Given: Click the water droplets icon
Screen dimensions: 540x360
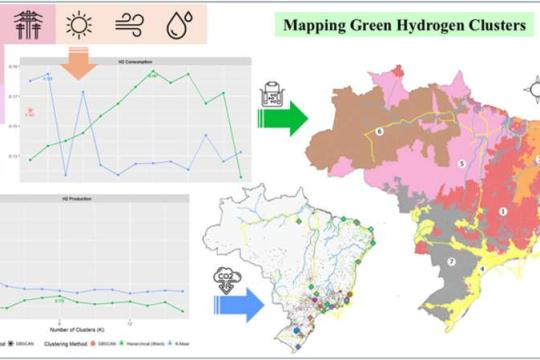Looking at the screenshot, I should pyautogui.click(x=179, y=25).
